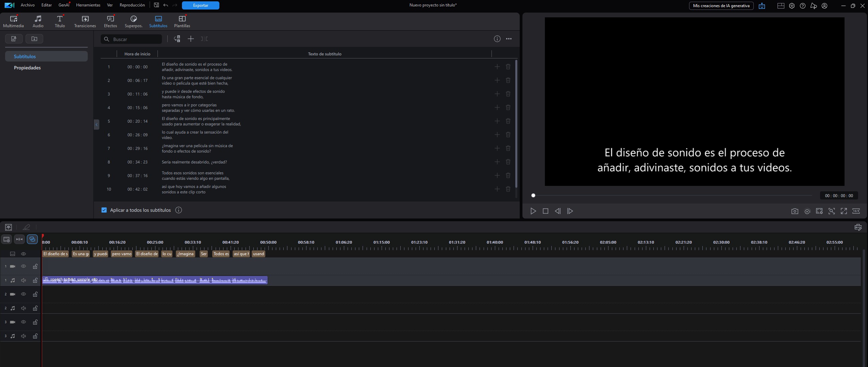Click the info icon in the subtitles panel

click(497, 39)
